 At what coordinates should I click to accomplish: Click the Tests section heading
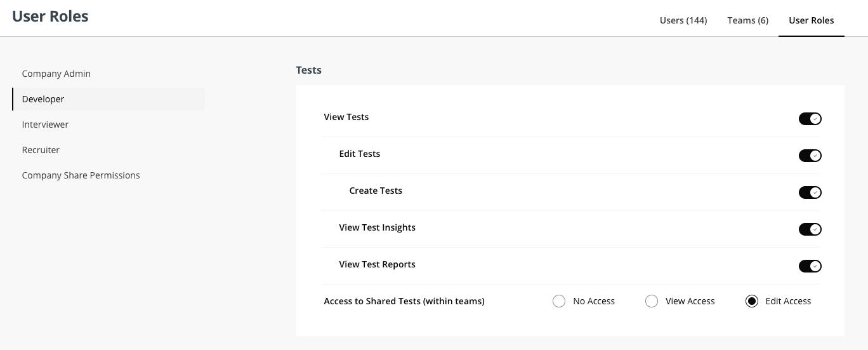pos(309,70)
